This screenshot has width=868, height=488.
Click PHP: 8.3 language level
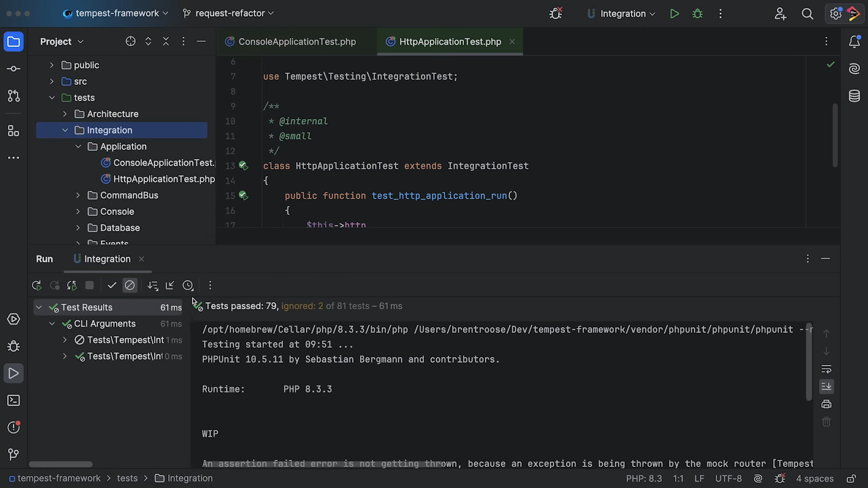644,478
